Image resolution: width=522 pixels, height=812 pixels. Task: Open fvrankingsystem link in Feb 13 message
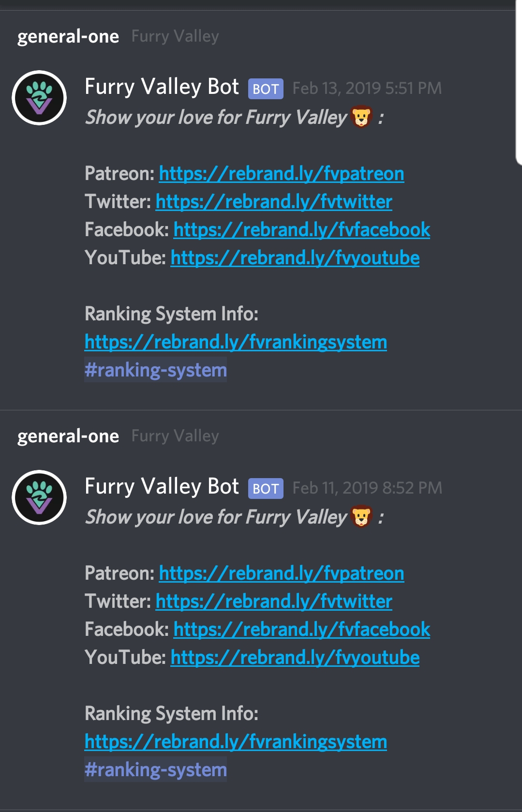tap(236, 342)
